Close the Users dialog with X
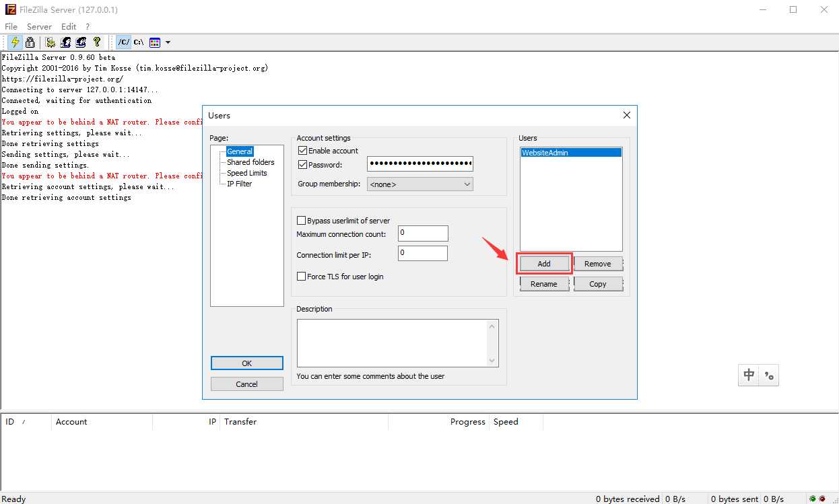This screenshot has height=504, width=839. pyautogui.click(x=627, y=115)
